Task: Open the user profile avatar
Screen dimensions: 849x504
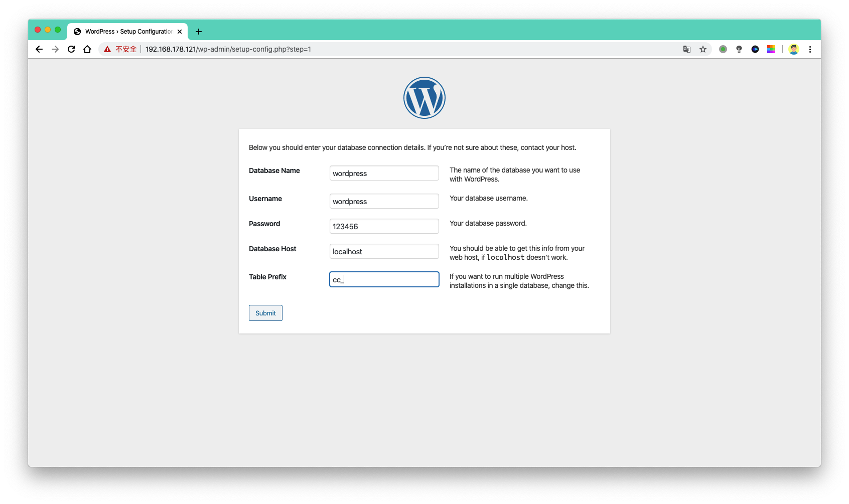Action: (794, 49)
